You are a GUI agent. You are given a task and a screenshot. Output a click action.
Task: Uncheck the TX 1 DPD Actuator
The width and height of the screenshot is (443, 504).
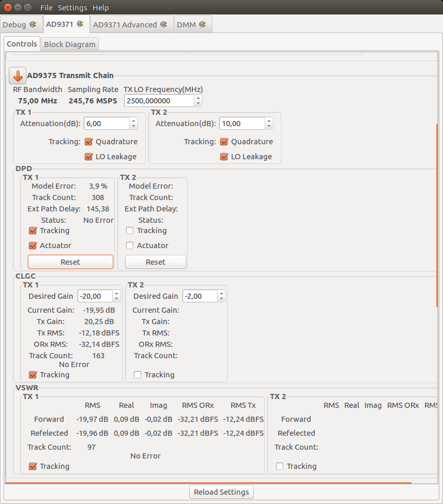click(x=32, y=246)
